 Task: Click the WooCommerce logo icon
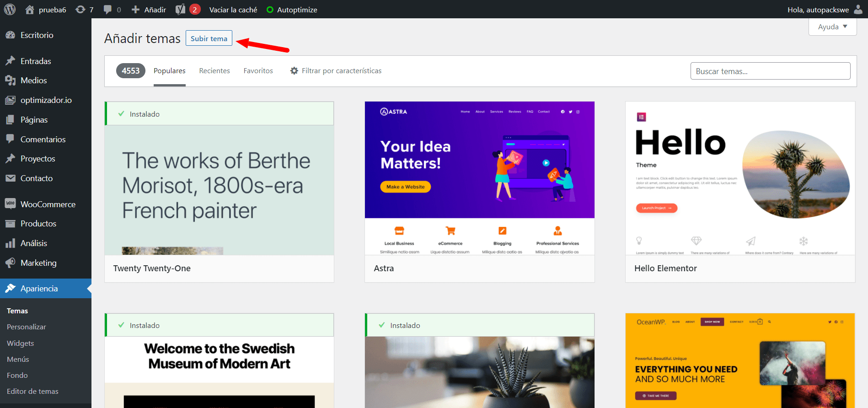pos(10,204)
